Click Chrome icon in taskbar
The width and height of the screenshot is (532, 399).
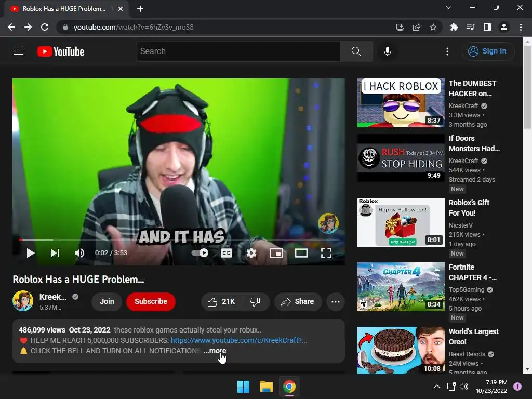coord(289,387)
